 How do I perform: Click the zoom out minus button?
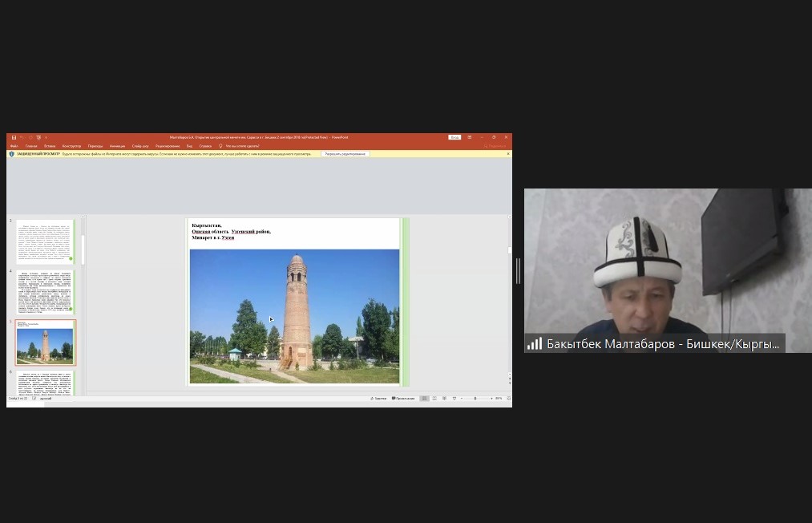tap(463, 399)
